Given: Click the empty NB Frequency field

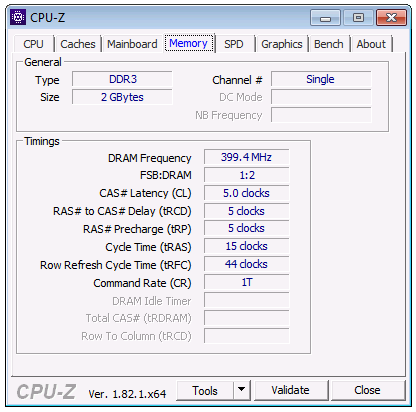Looking at the screenshot, I should (321, 115).
